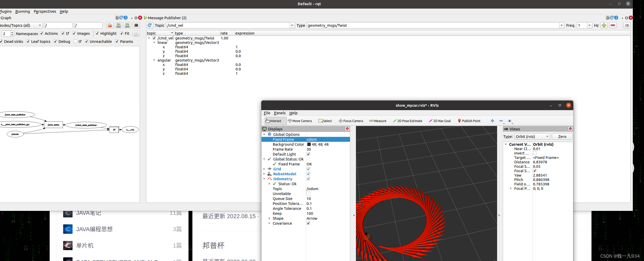Open the Perspectives menu
The height and width of the screenshot is (261, 644).
[x=45, y=11]
